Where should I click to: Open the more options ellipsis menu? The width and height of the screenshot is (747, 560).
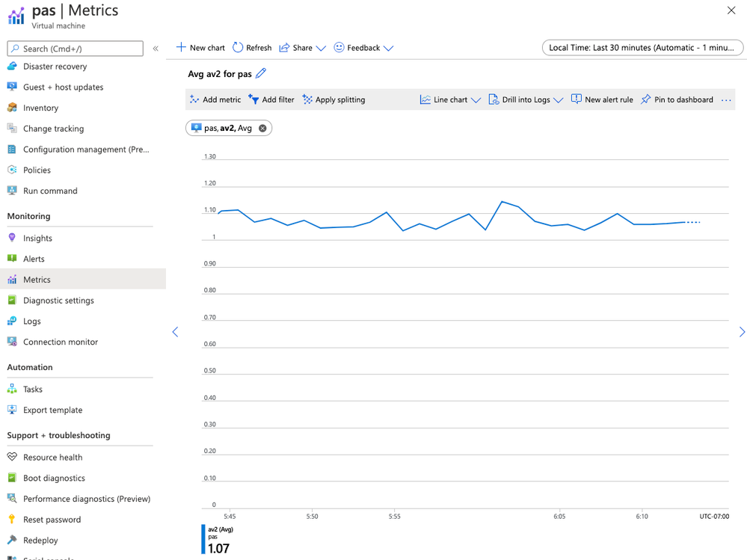[726, 100]
